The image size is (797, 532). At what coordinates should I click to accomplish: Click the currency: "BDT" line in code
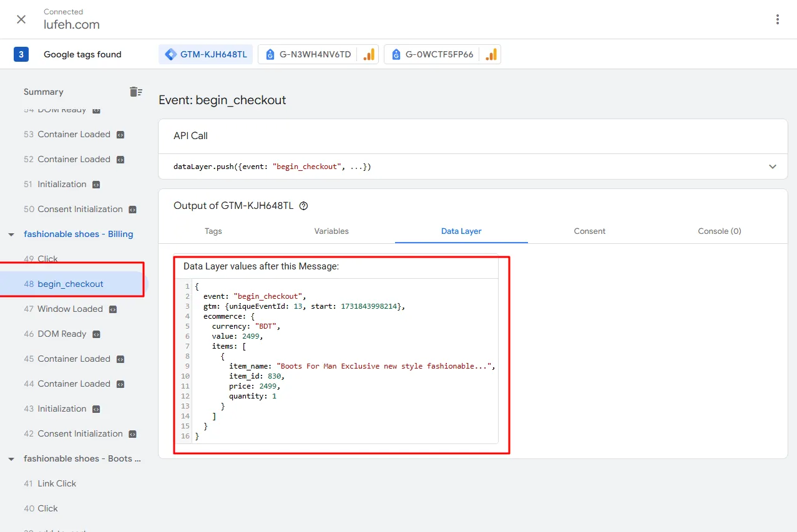coord(247,326)
